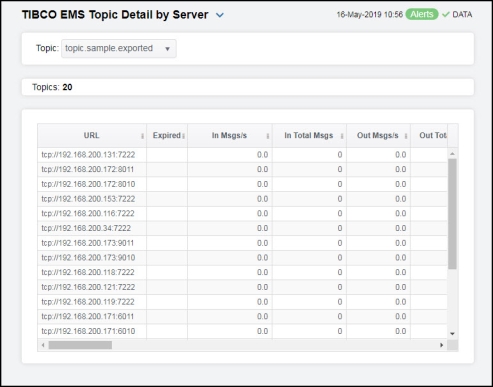Open the Topic selection dropdown
The height and width of the screenshot is (387, 493).
coord(119,48)
